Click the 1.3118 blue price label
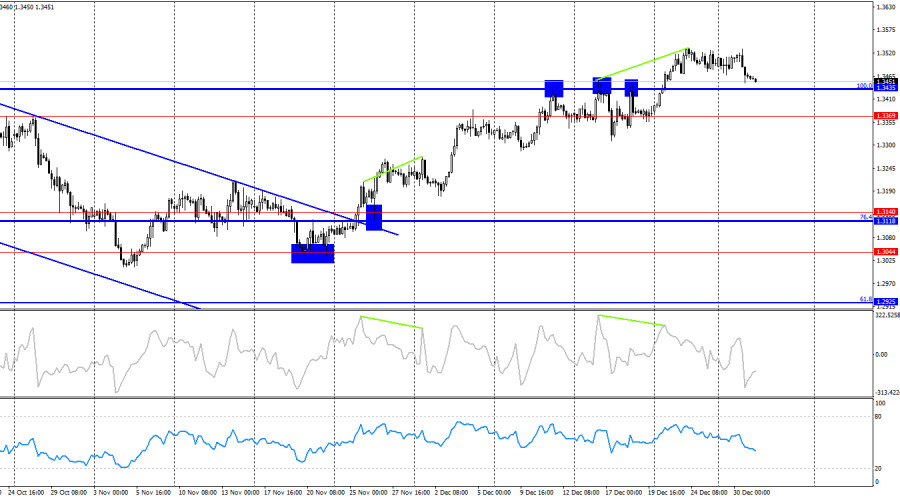 pyautogui.click(x=884, y=220)
